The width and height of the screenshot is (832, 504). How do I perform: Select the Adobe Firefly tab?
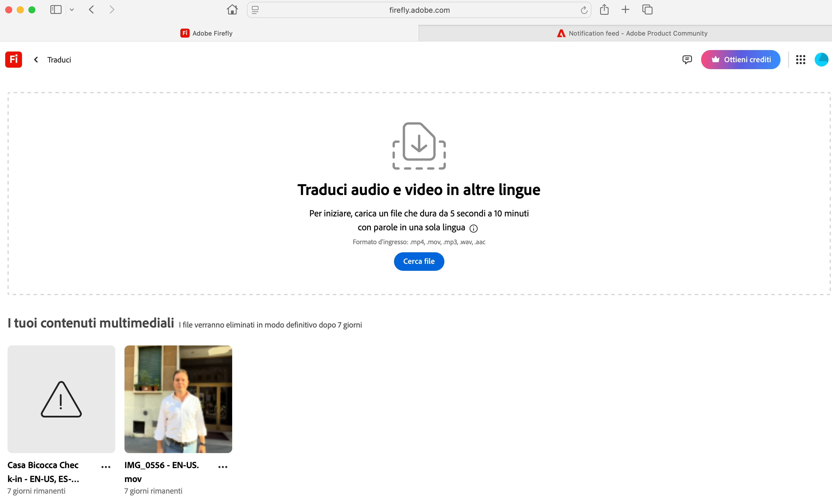pyautogui.click(x=206, y=33)
